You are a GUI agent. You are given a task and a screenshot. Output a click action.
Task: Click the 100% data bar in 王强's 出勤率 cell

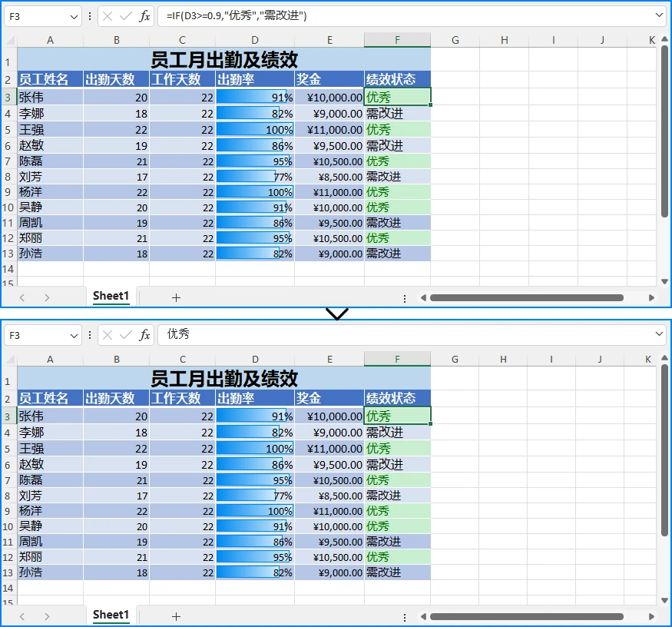253,130
